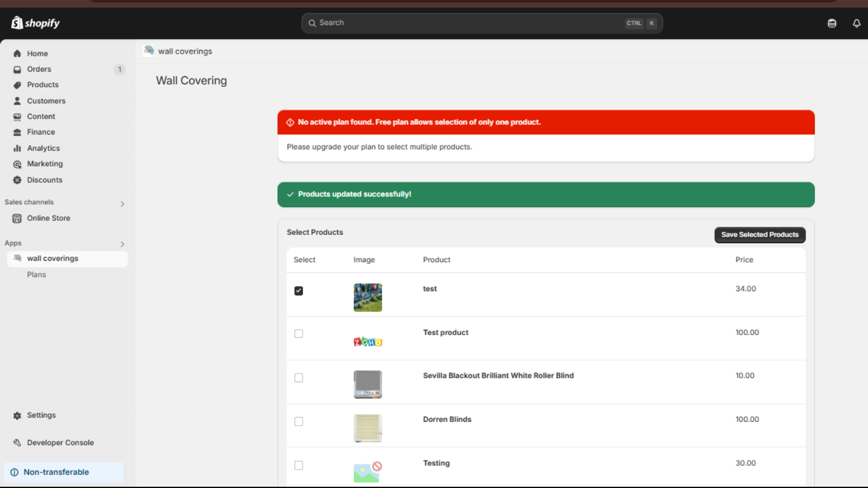Expand the Apps section chevron
The image size is (868, 488).
tap(122, 244)
